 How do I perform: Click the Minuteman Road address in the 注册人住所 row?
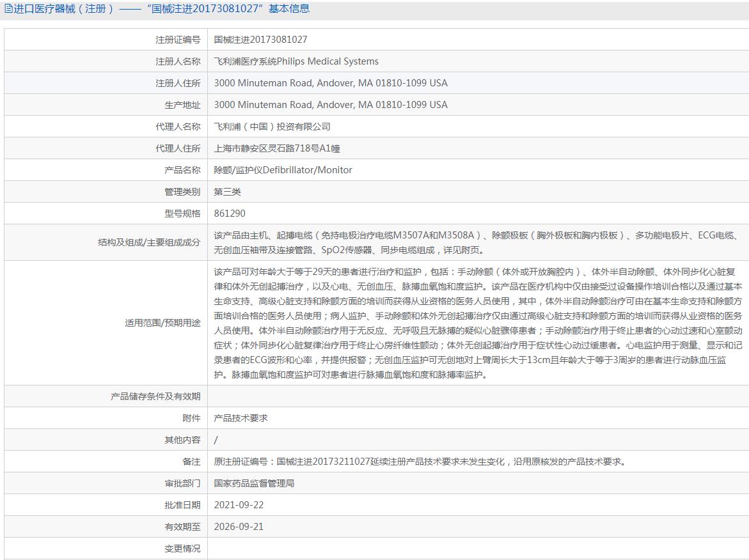pos(331,83)
